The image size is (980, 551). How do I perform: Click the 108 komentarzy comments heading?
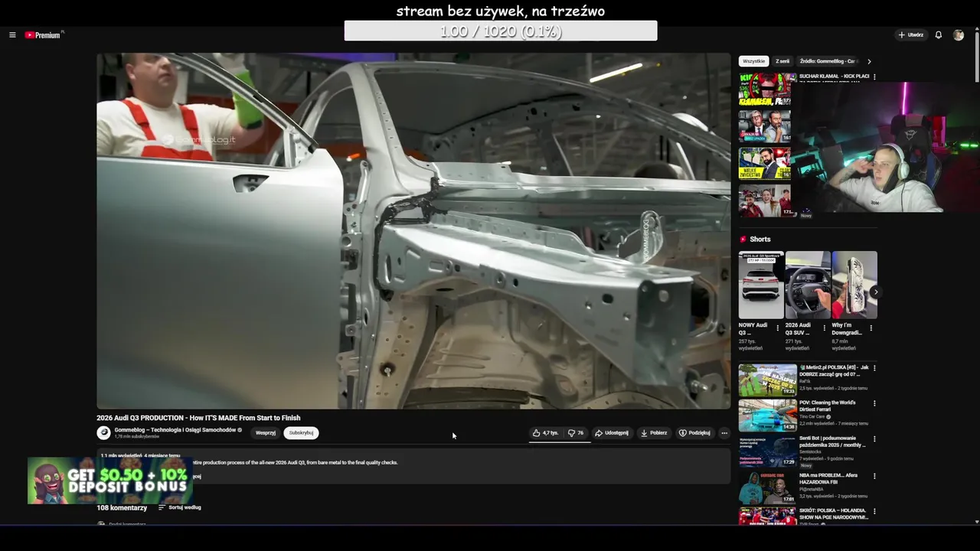coord(122,507)
